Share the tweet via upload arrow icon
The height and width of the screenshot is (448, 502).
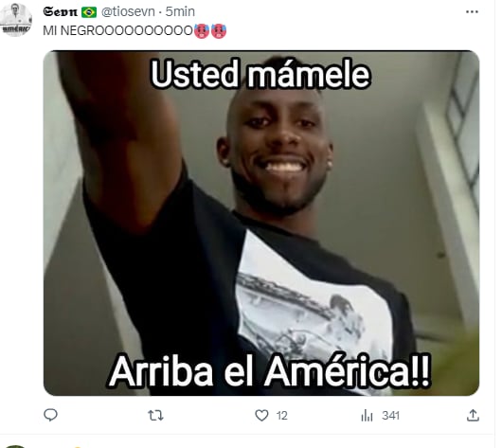(x=473, y=415)
